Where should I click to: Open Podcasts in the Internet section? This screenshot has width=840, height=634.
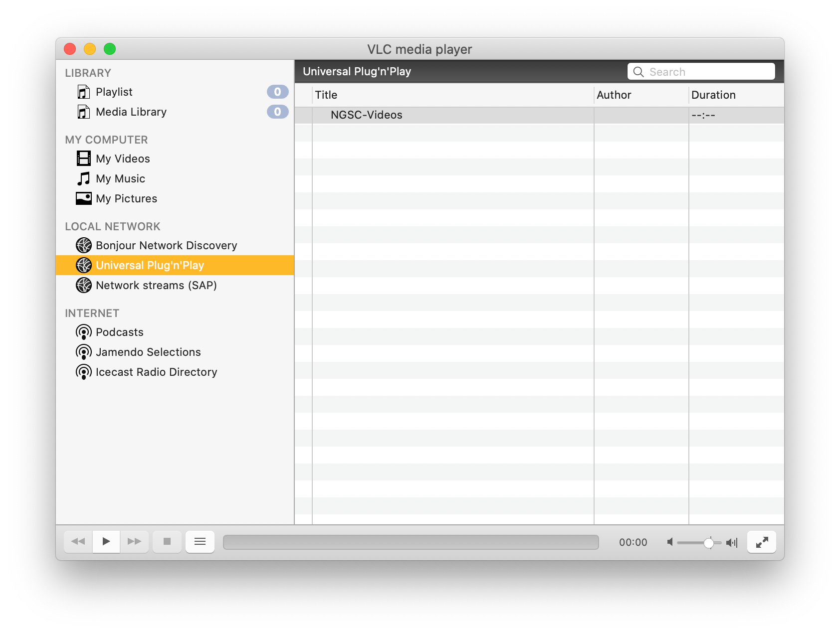pyautogui.click(x=175, y=332)
